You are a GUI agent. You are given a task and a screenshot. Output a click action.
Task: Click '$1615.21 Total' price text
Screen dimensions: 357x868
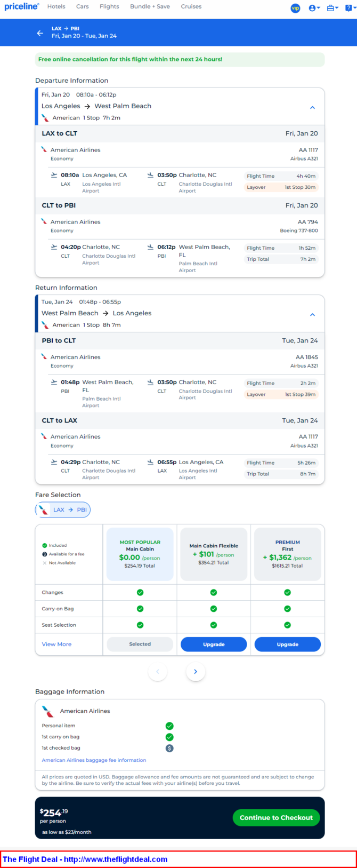[x=287, y=566]
